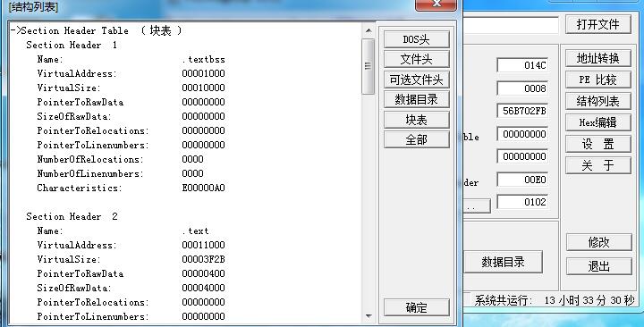Click the DOS头 button

417,39
